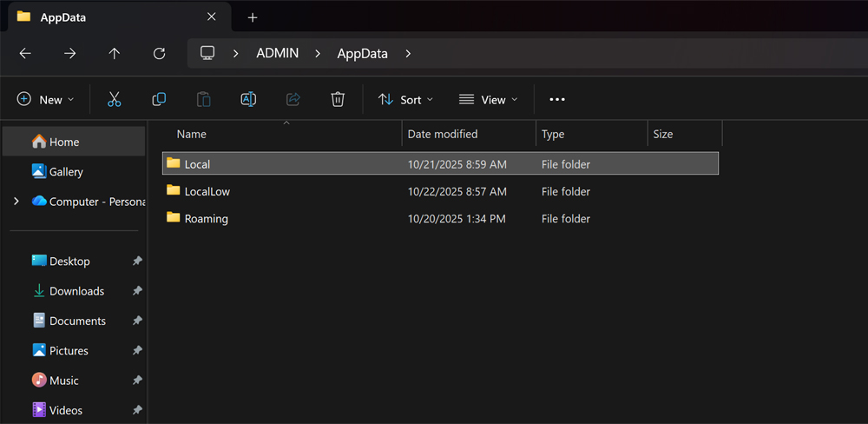Open the View dropdown menu

click(x=488, y=100)
